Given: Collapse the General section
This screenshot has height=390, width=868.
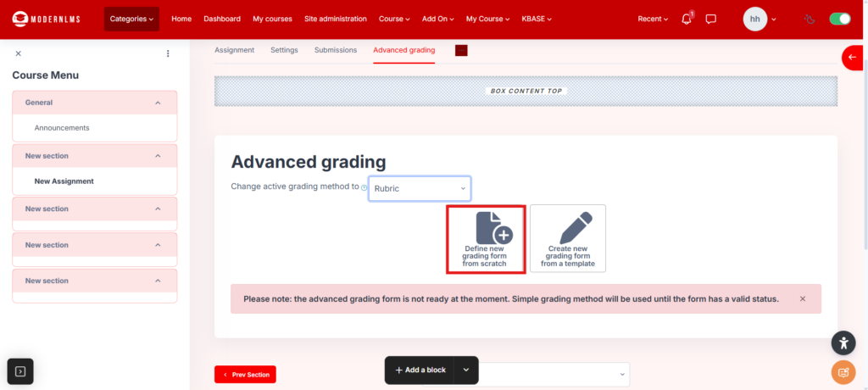Looking at the screenshot, I should click(158, 103).
